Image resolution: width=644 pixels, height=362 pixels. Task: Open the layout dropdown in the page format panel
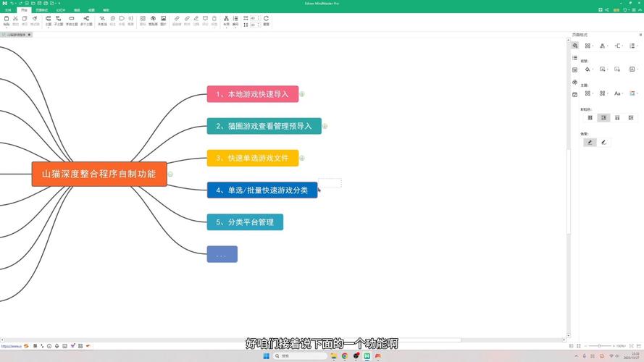[x=603, y=46]
